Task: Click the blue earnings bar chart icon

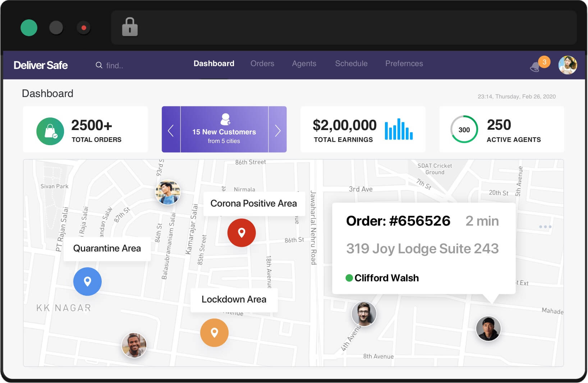Action: 399,129
